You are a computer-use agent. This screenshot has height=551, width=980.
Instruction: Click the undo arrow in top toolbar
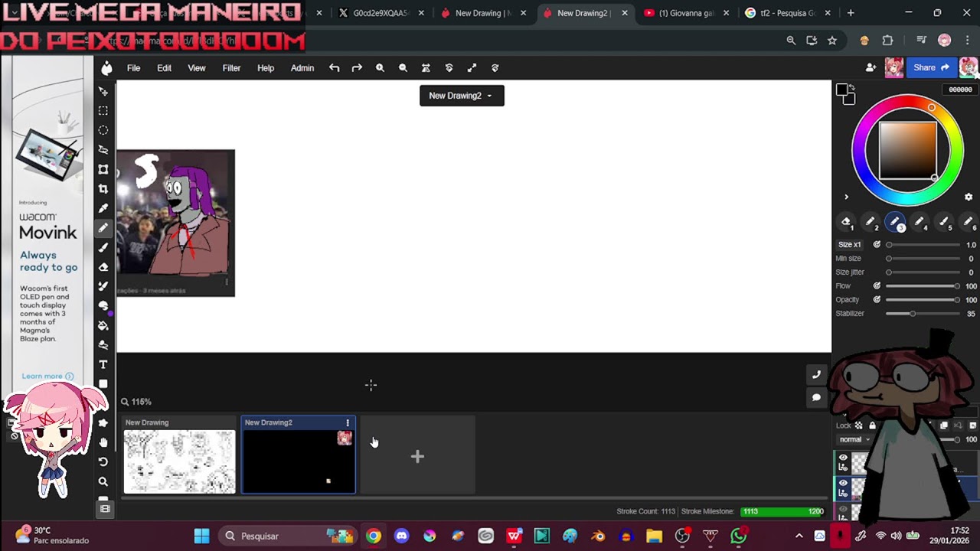pos(334,68)
